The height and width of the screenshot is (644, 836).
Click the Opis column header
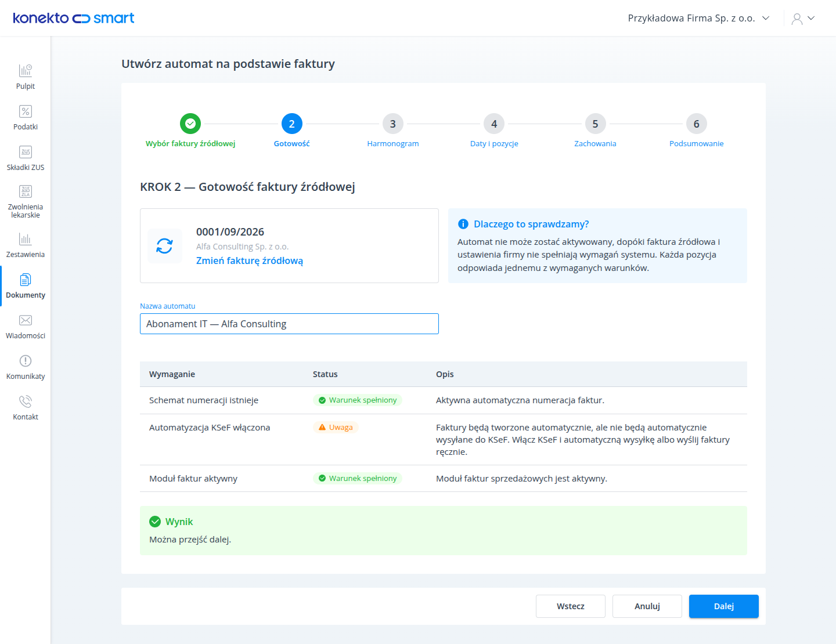(445, 374)
